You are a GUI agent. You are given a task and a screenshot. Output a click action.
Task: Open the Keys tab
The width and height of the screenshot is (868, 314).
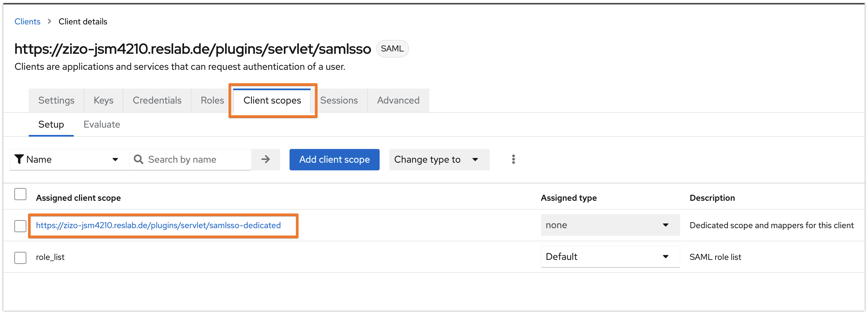point(103,100)
